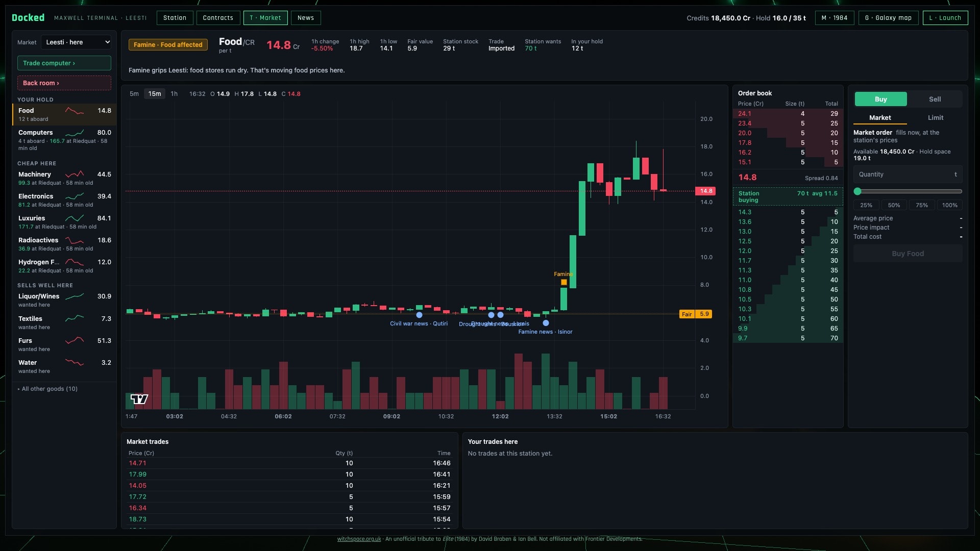Go to the News tab

[306, 18]
